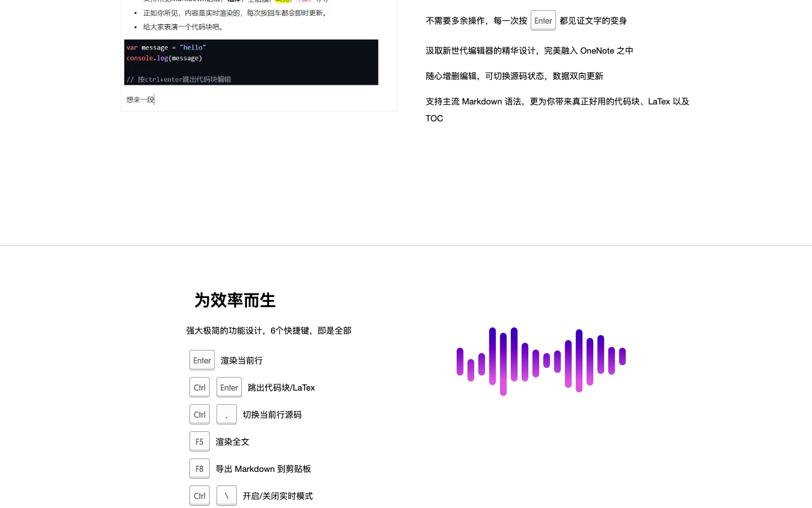Click the purple sound waveform graphic
The height and width of the screenshot is (508, 812).
coord(541,361)
